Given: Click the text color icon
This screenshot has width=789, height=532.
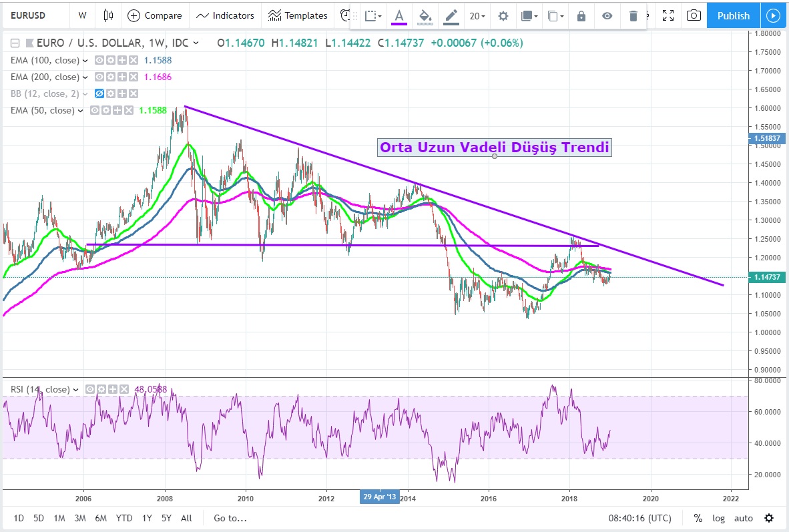Looking at the screenshot, I should (399, 15).
